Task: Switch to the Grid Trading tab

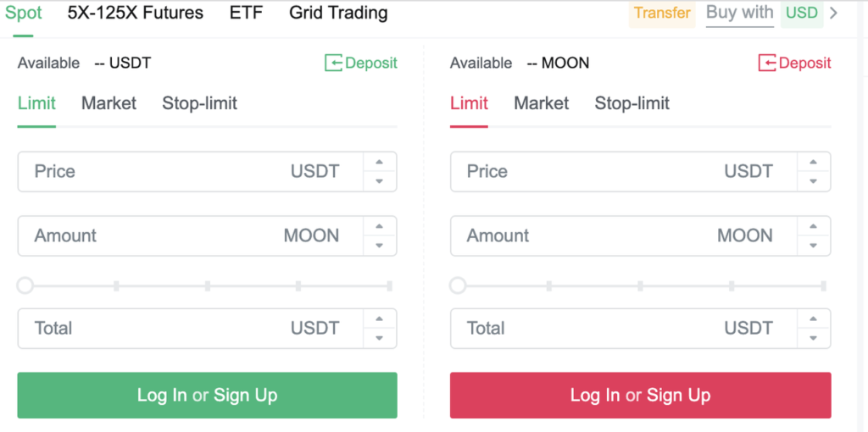Action: 338,13
